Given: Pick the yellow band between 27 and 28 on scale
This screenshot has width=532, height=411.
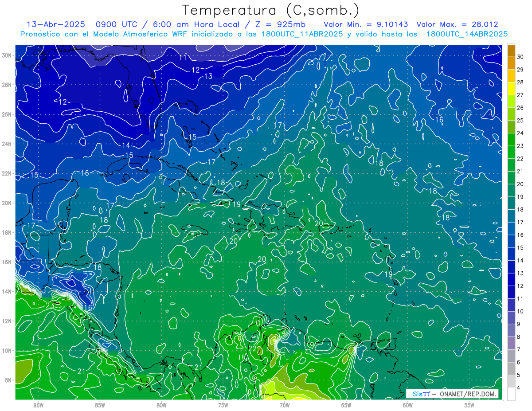Looking at the screenshot, I should [x=511, y=89].
